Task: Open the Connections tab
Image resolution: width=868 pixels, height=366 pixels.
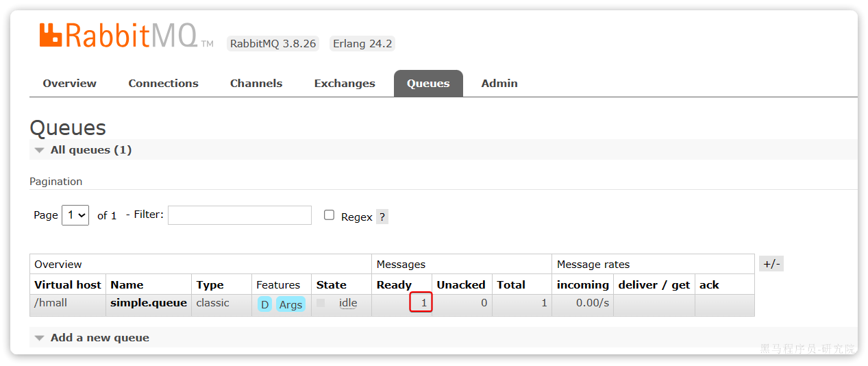Action: 163,84
